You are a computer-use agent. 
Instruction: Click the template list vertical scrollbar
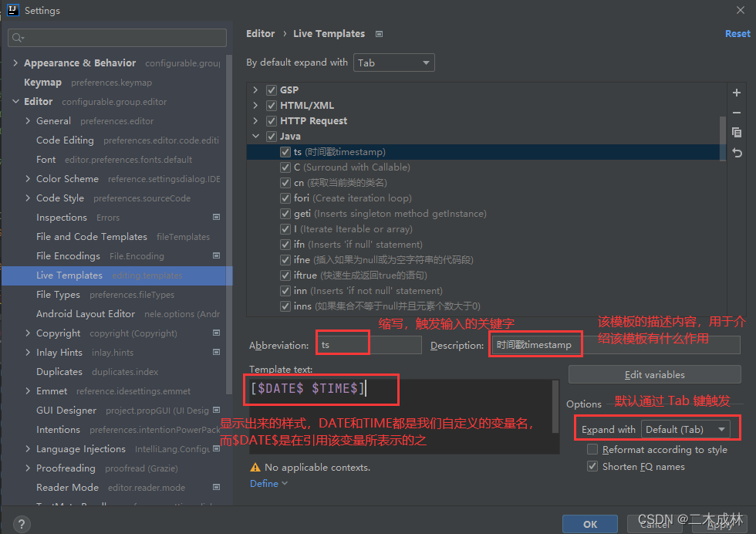coord(722,138)
